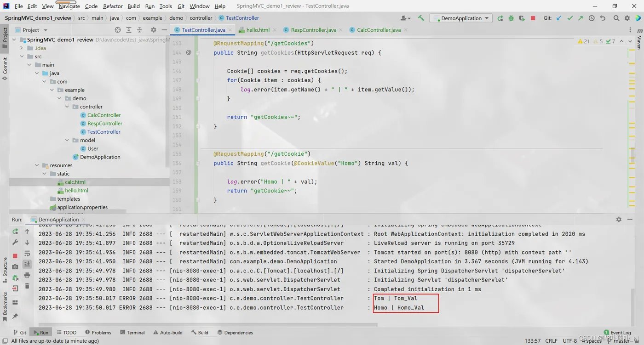644x345 pixels.
Task: Open the Terminal tool window
Action: [132, 333]
